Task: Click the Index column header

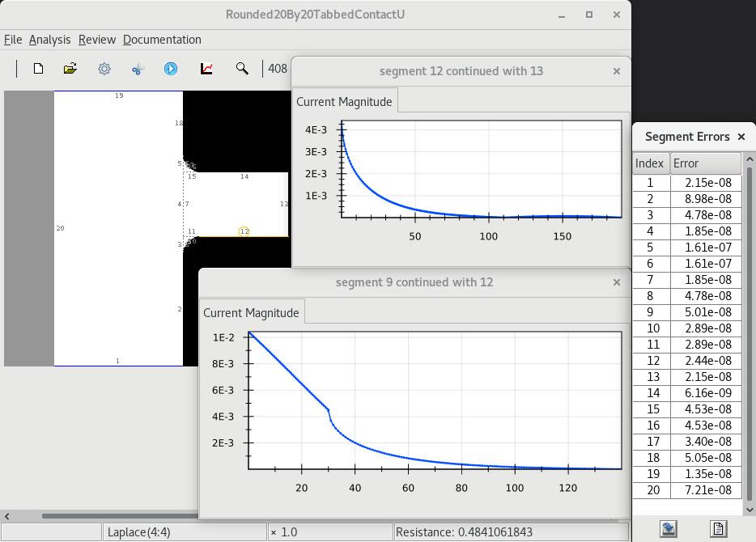Action: coord(650,163)
